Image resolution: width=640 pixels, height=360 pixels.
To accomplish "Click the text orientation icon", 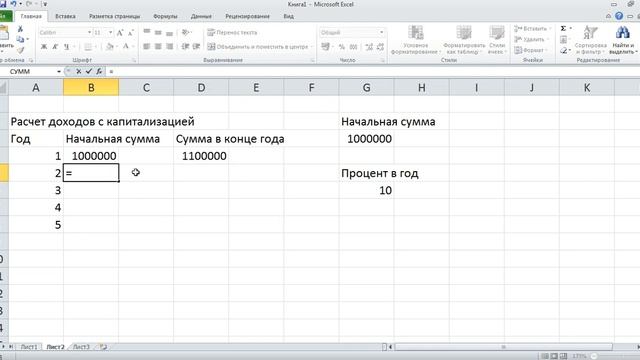I will 186,32.
